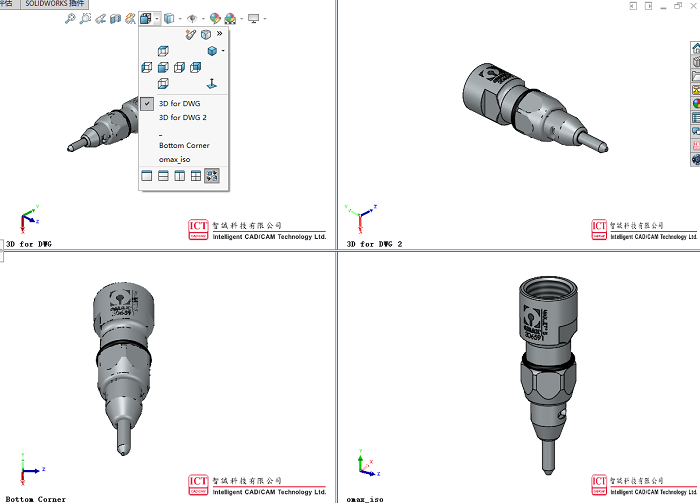Switch to Two View Vertical layout
700x503 pixels.
pyautogui.click(x=179, y=176)
